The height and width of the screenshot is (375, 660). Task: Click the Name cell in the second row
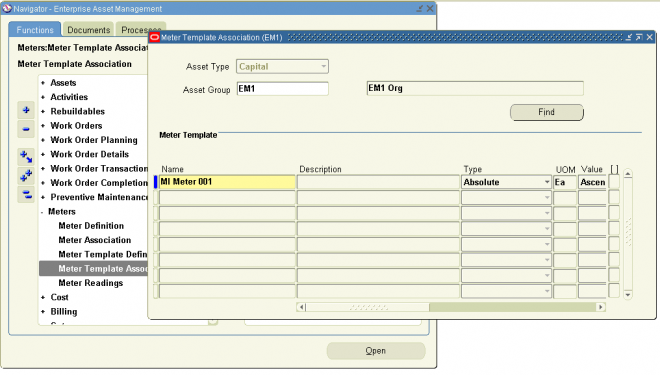227,197
